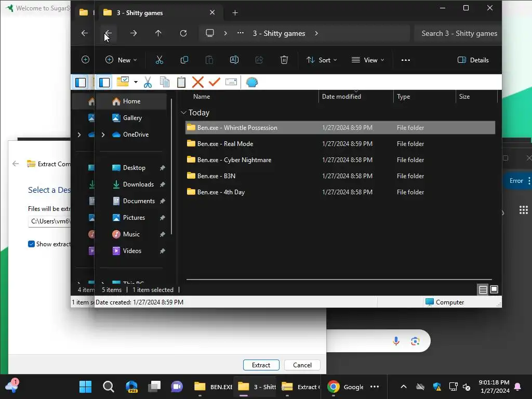This screenshot has width=532, height=399.
Task: Open taskbar Search magnifier
Action: click(108, 387)
